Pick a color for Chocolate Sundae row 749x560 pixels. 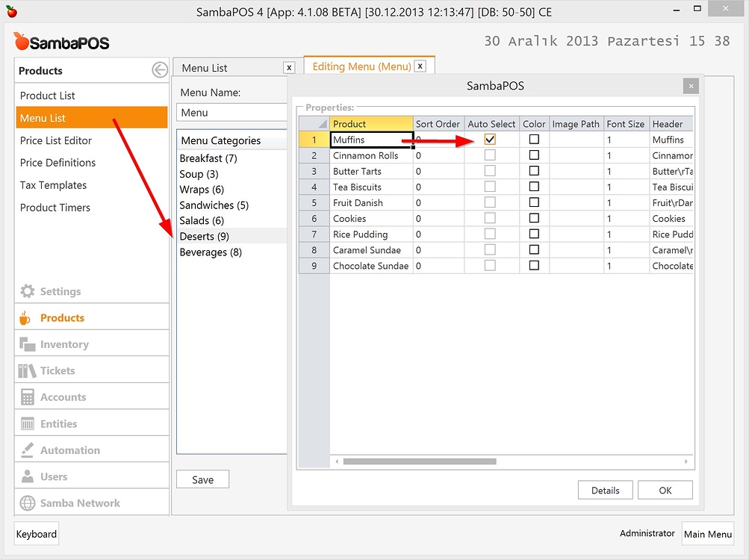[534, 265]
